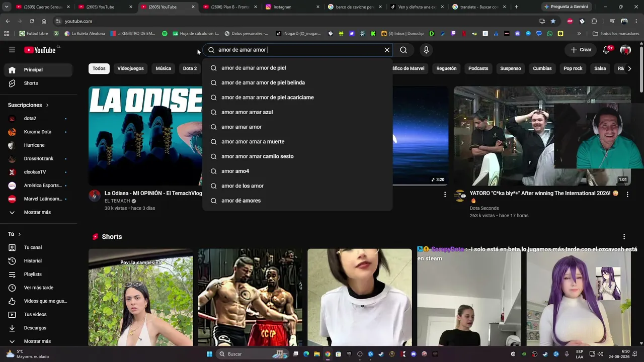The image size is (644, 362).
Task: Open the dota2 subscription channel
Action: click(x=38, y=118)
